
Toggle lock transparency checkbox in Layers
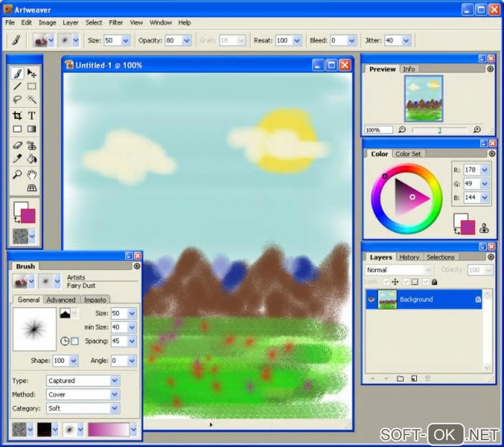pyautogui.click(x=406, y=282)
